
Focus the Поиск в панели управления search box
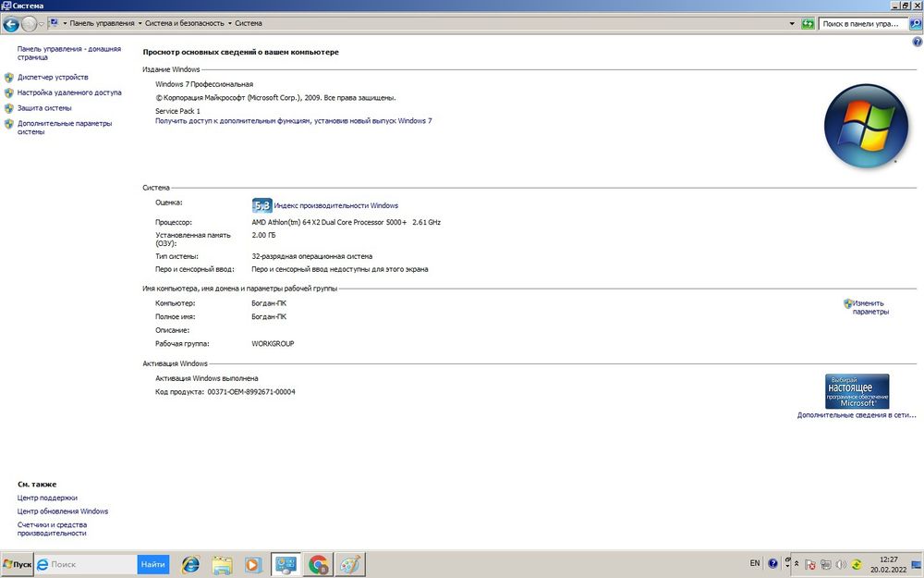[x=862, y=24]
